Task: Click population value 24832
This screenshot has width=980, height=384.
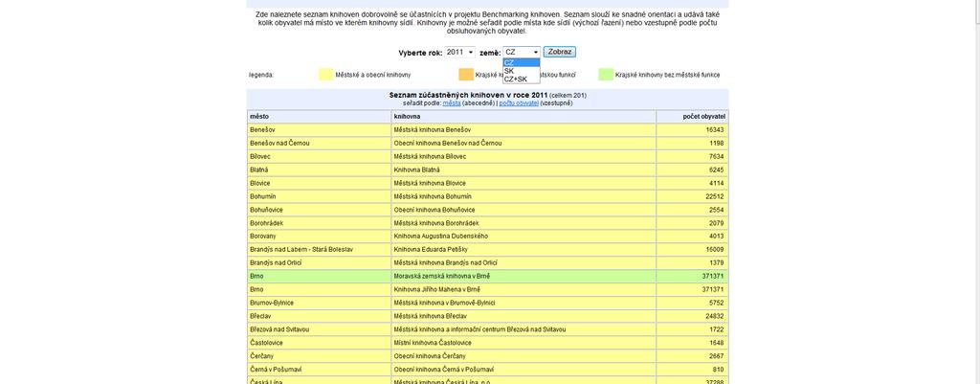Action: pyautogui.click(x=714, y=316)
